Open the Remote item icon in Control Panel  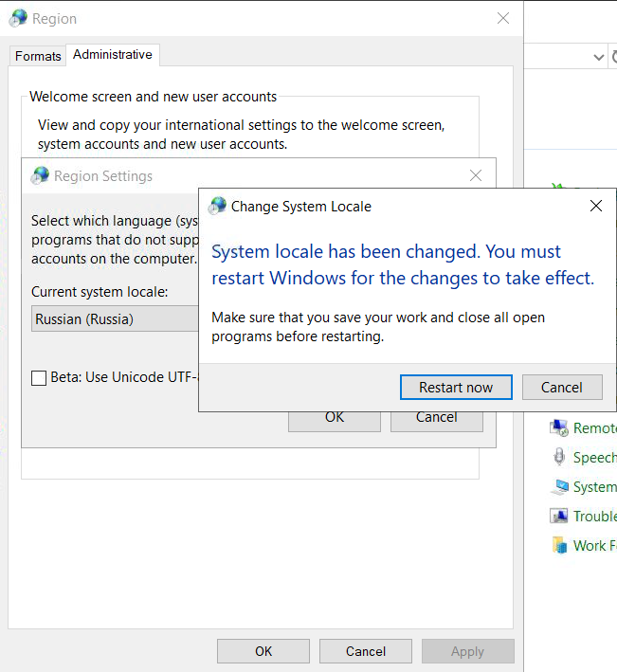point(559,428)
